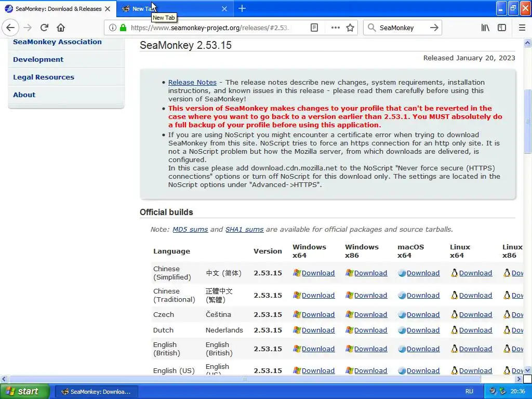Viewport: 532px width, 399px height.
Task: Open the Windows start menu
Action: (25, 391)
